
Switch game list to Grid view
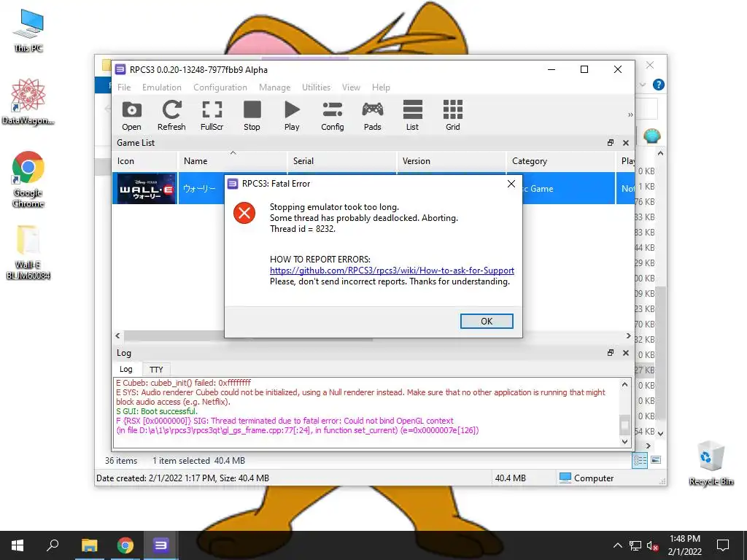(452, 115)
